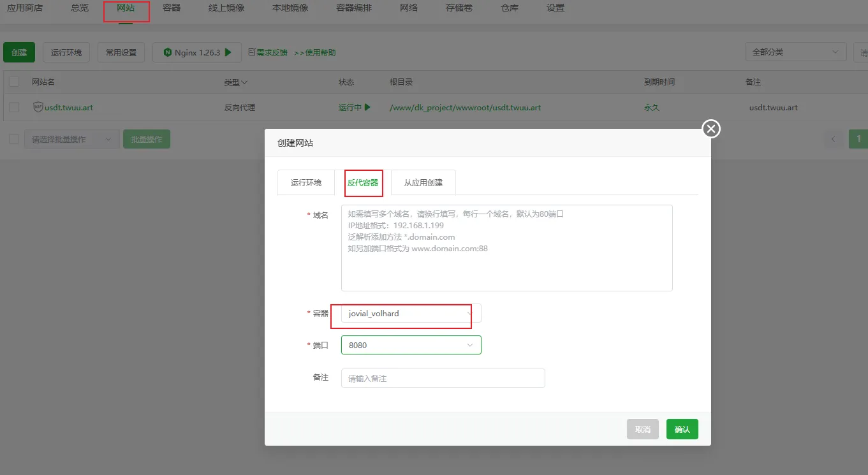
Task: Click the play icon next to Nginx 1.26.3
Action: pos(228,52)
